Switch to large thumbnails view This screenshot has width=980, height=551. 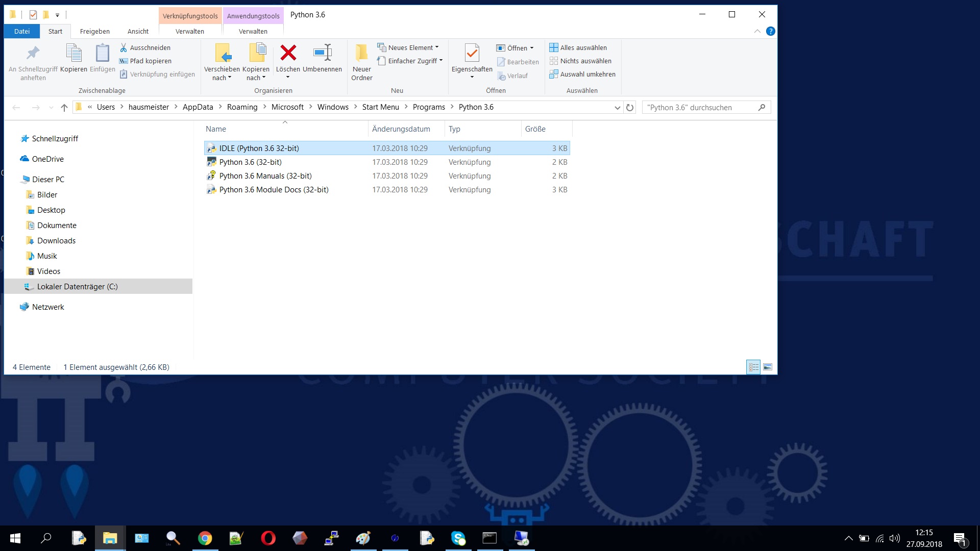pyautogui.click(x=768, y=367)
